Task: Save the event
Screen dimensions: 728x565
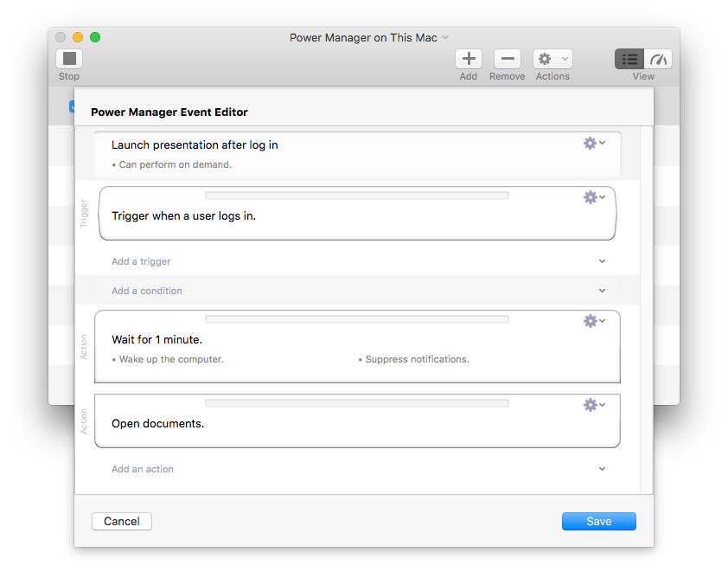Action: (x=599, y=522)
